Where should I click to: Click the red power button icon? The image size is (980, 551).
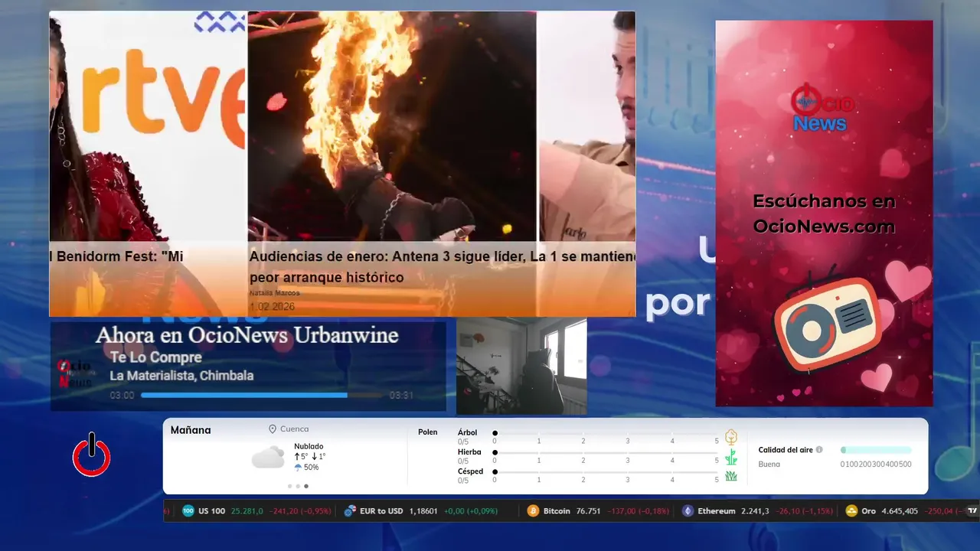point(92,455)
